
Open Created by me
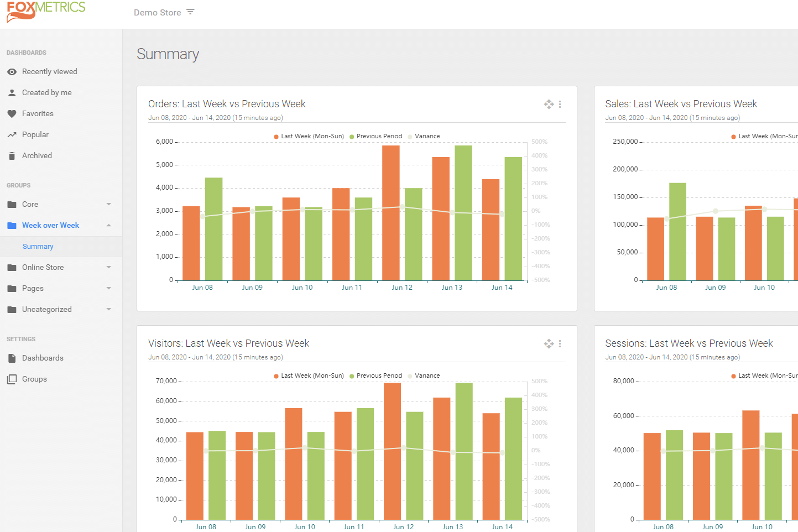(x=47, y=92)
